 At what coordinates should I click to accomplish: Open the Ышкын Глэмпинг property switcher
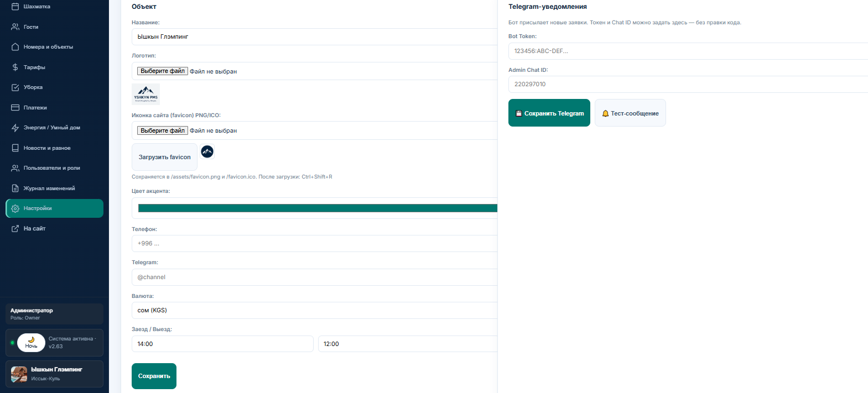pos(54,374)
